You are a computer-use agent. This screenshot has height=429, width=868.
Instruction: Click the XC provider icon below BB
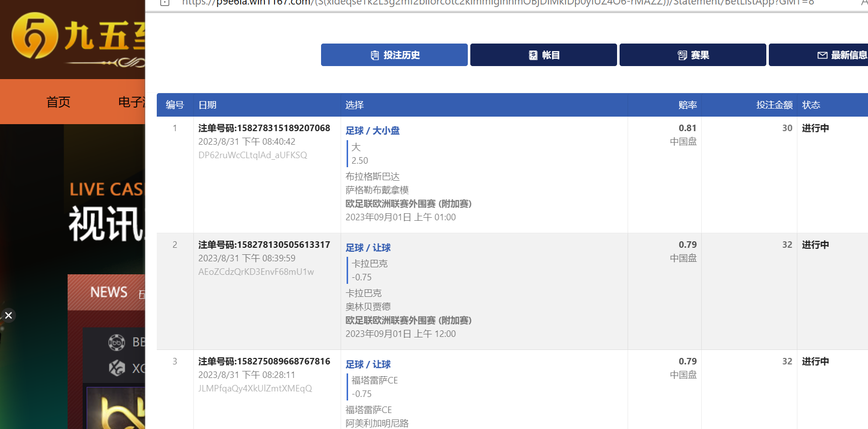click(x=117, y=368)
